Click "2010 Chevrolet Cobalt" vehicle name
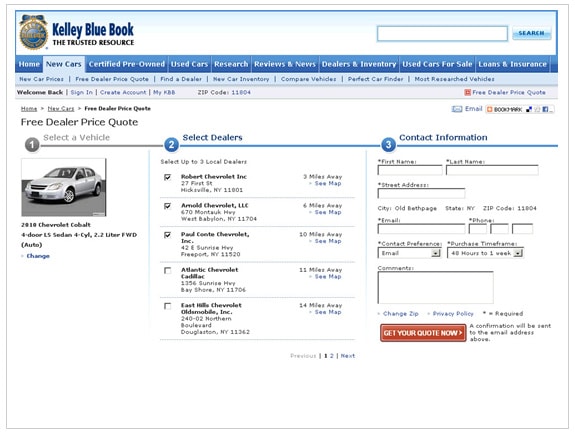 [56, 225]
